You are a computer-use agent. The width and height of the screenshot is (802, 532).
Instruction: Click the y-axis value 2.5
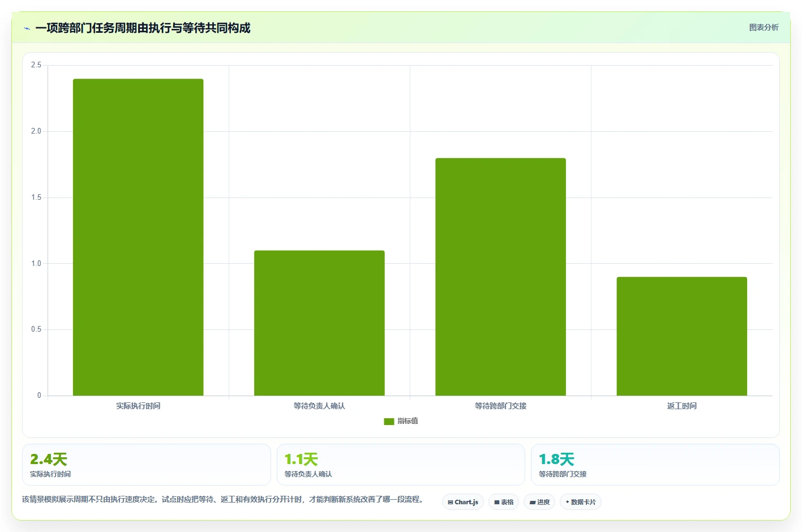(36, 65)
